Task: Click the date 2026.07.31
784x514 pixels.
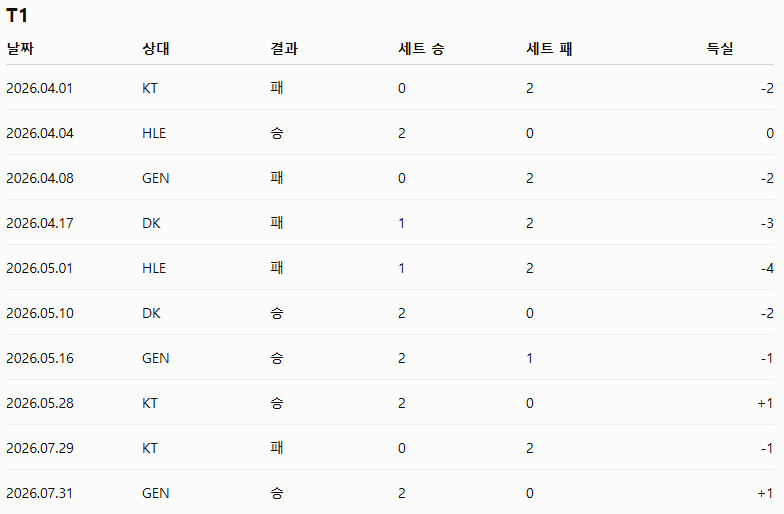Action: [40, 494]
